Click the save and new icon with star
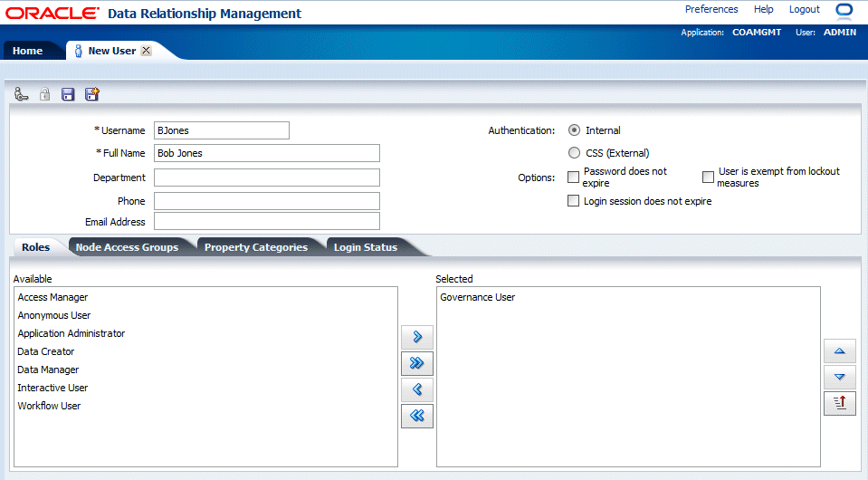This screenshot has width=868, height=480. pyautogui.click(x=92, y=94)
